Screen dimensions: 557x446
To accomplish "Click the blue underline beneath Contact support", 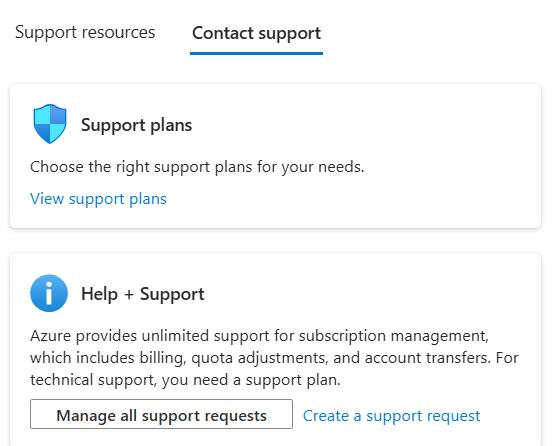I will tap(256, 54).
